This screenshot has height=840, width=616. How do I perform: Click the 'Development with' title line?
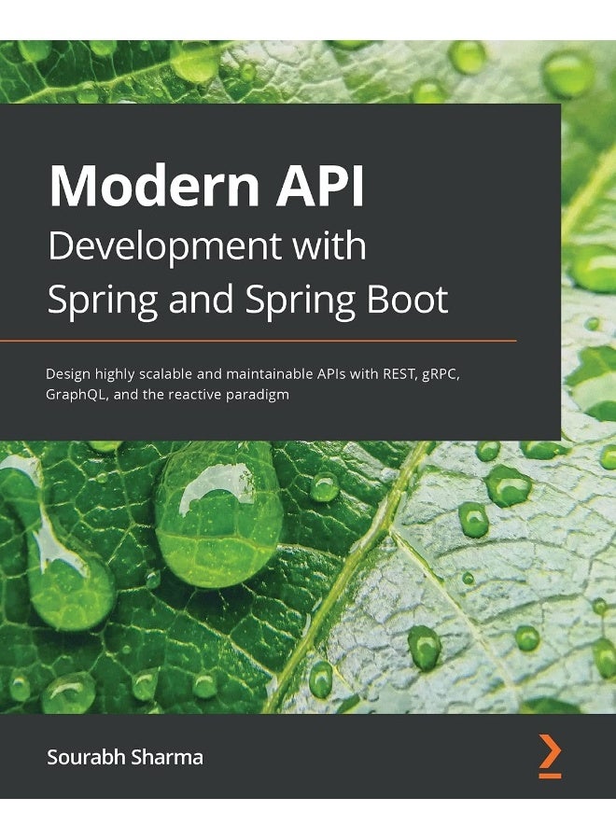(x=207, y=247)
